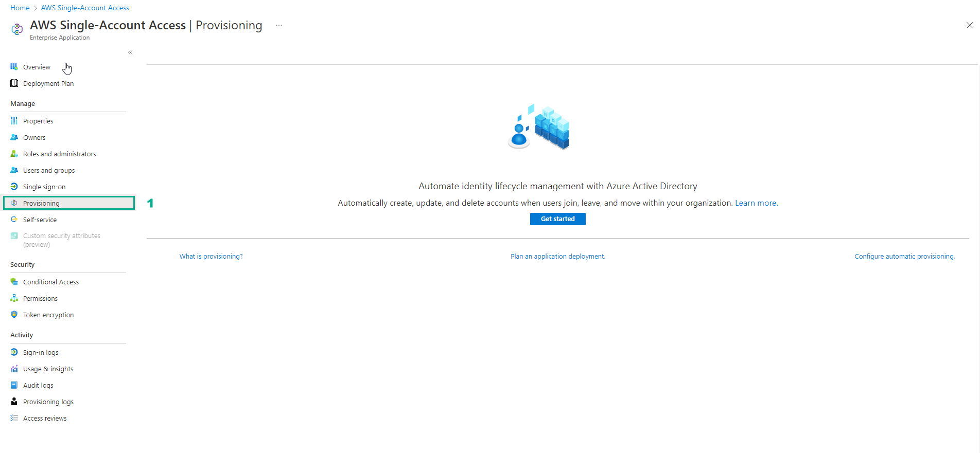This screenshot has height=453, width=980.
Task: Click the Self-service icon
Action: coord(14,220)
